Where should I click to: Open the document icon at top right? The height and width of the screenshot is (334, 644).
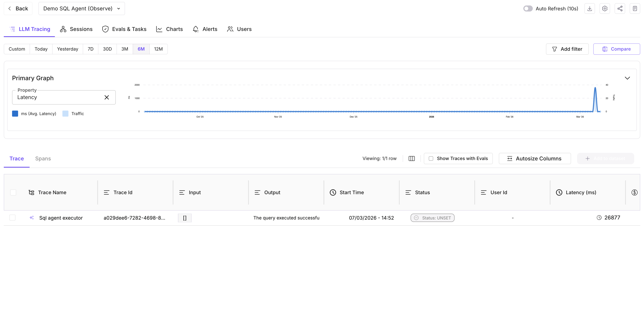(x=635, y=8)
